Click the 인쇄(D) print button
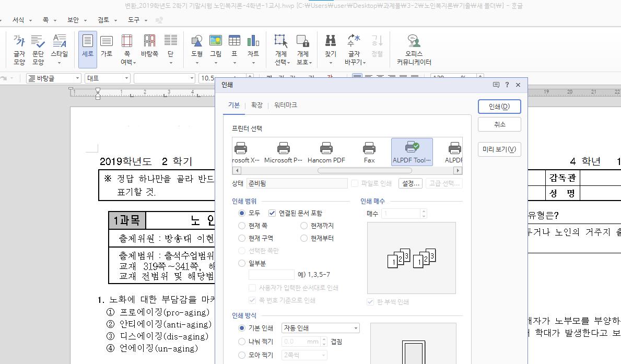Viewport: 621px width, 364px height. click(499, 107)
